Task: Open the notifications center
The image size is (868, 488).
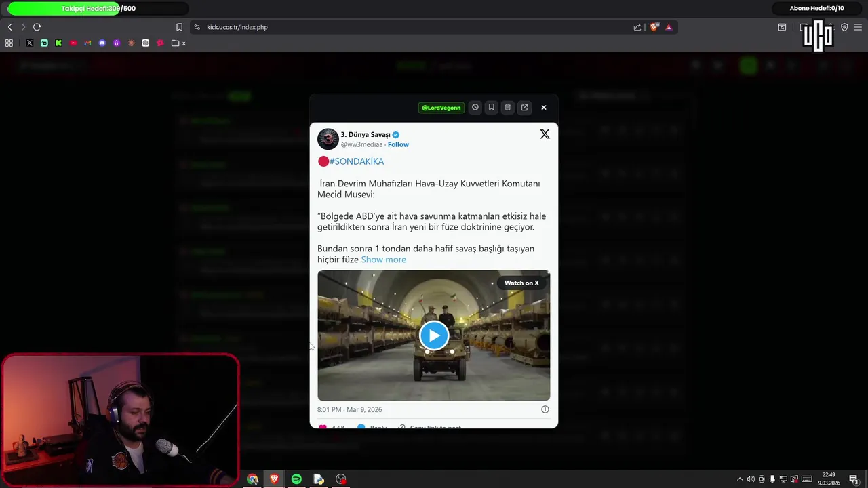Action: pyautogui.click(x=854, y=479)
